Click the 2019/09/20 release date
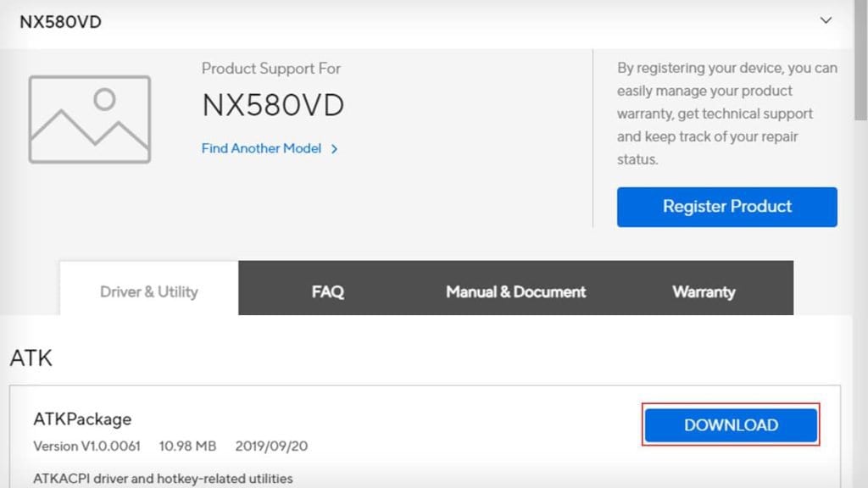 pos(271,446)
